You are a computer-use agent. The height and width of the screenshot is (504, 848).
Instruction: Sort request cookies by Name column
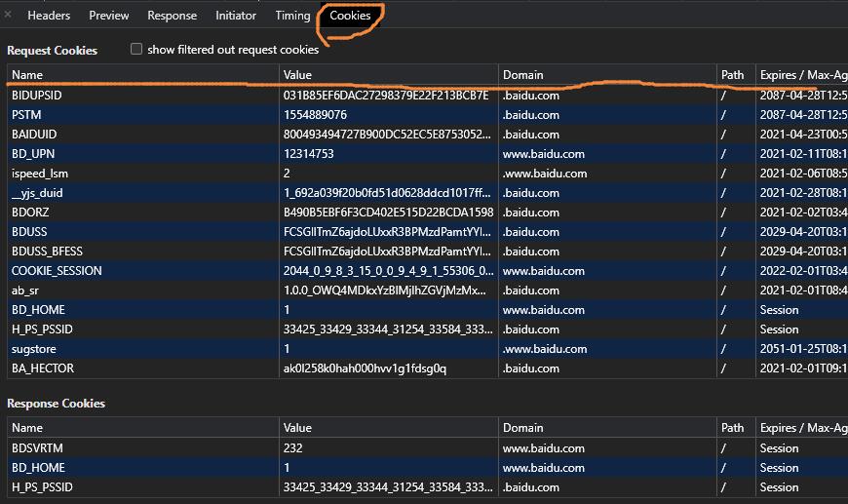click(27, 75)
